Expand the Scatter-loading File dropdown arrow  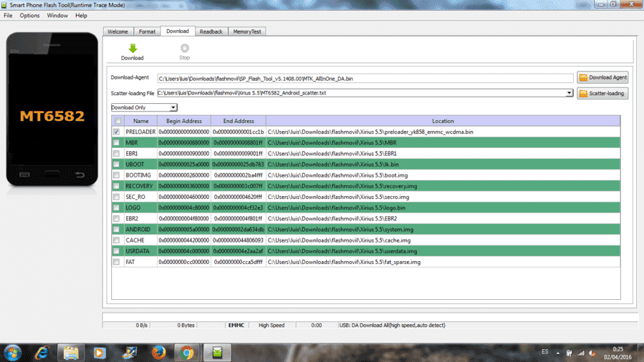coord(569,93)
